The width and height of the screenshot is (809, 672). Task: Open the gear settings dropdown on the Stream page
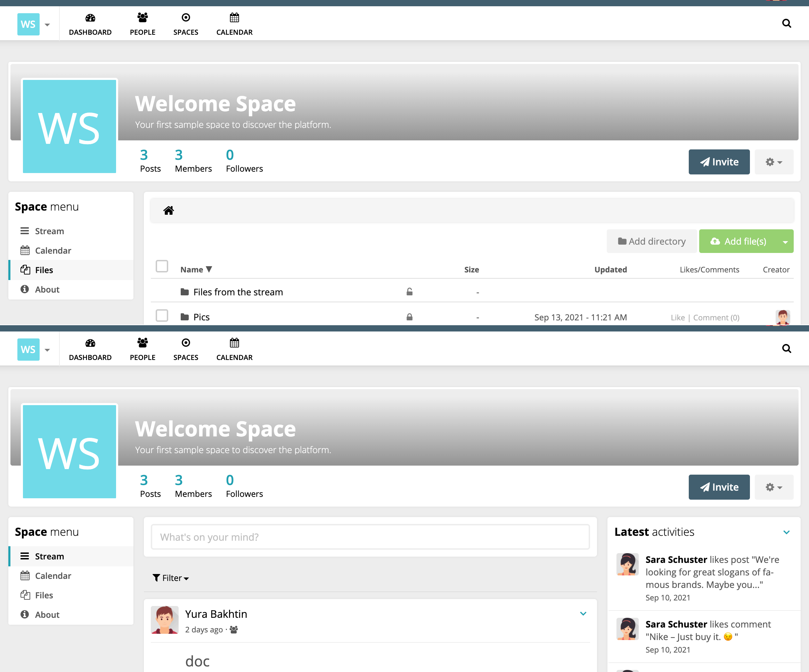[x=774, y=487]
